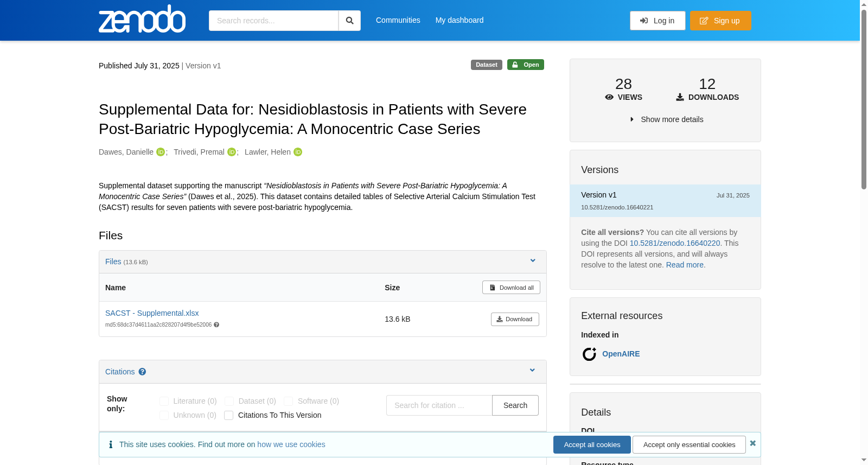Check the Citations To This Version box

pos(229,416)
